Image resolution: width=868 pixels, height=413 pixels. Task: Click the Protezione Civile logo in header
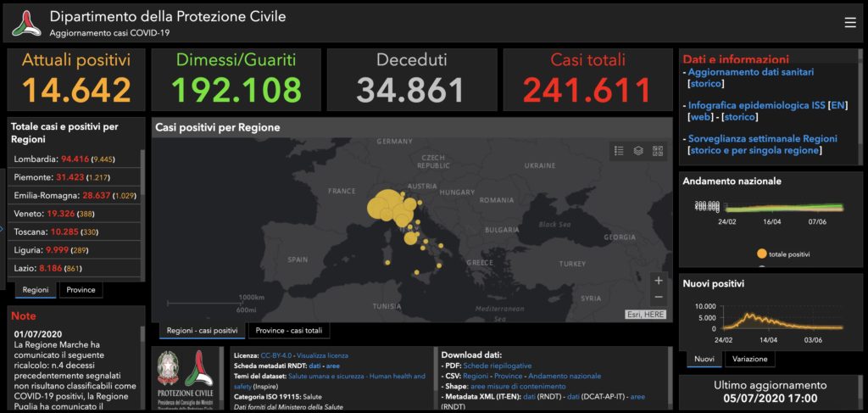click(x=26, y=23)
